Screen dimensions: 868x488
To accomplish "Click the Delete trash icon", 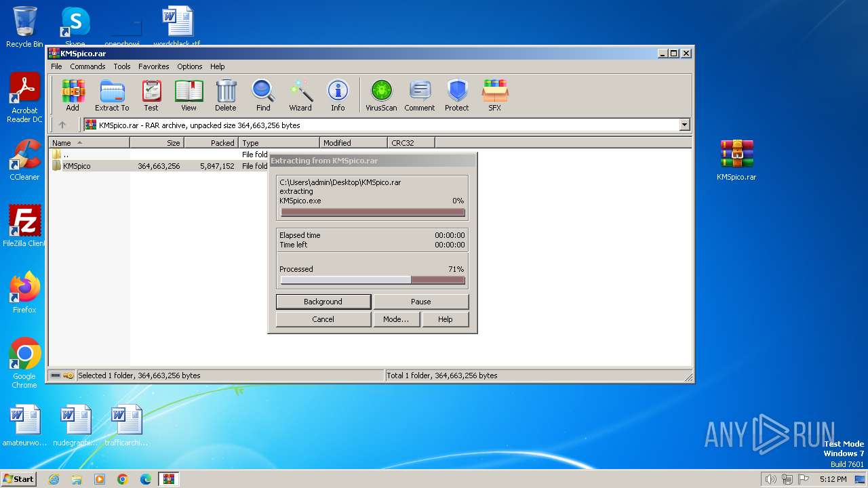I will [x=226, y=95].
